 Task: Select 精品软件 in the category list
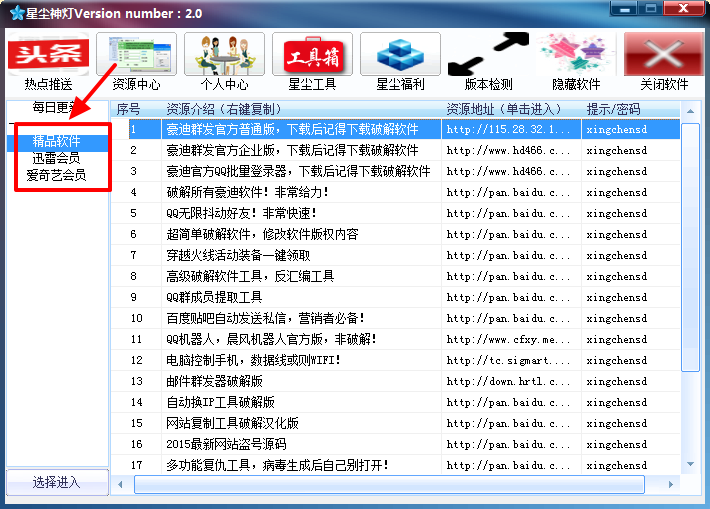[x=57, y=141]
